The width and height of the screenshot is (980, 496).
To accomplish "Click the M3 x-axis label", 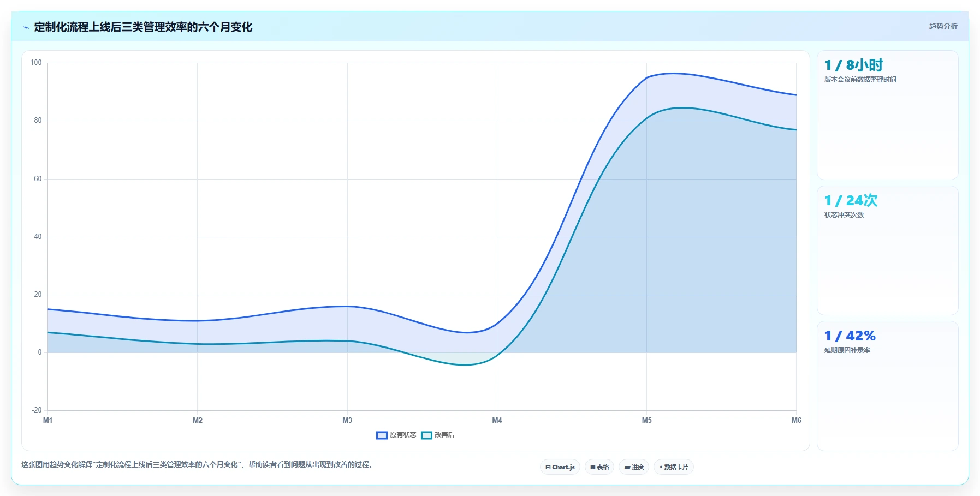I will (347, 420).
